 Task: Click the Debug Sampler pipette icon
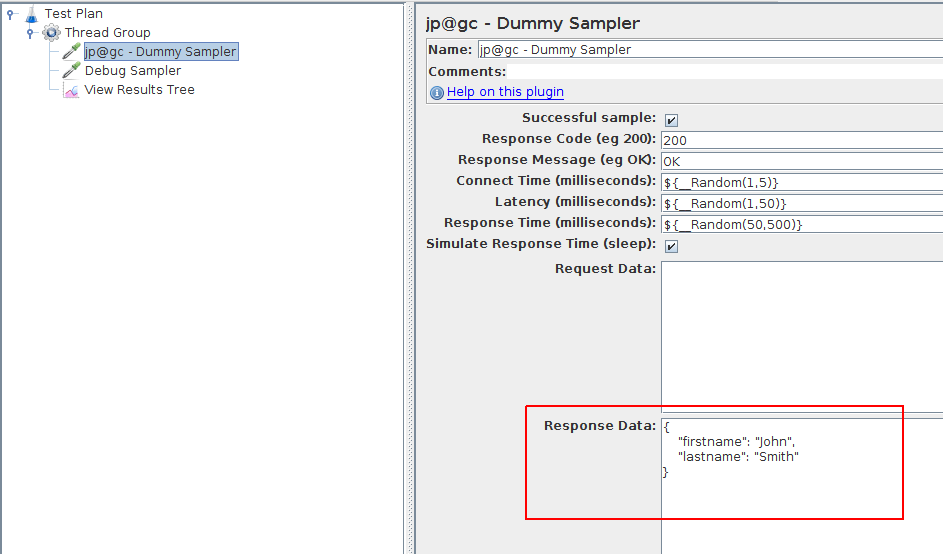pos(72,70)
